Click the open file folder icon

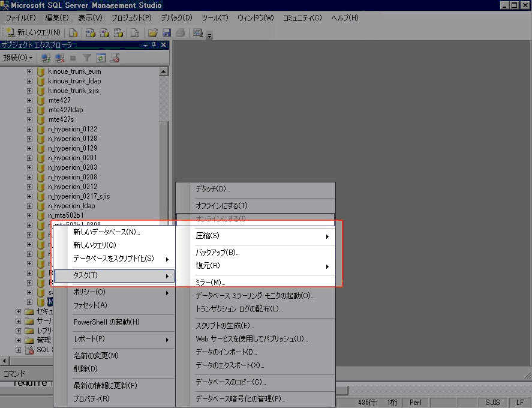coord(153,32)
